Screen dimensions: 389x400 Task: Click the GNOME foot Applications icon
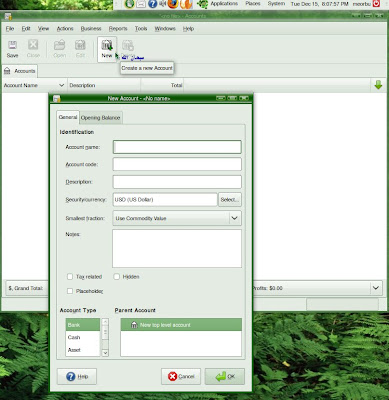[202, 4]
